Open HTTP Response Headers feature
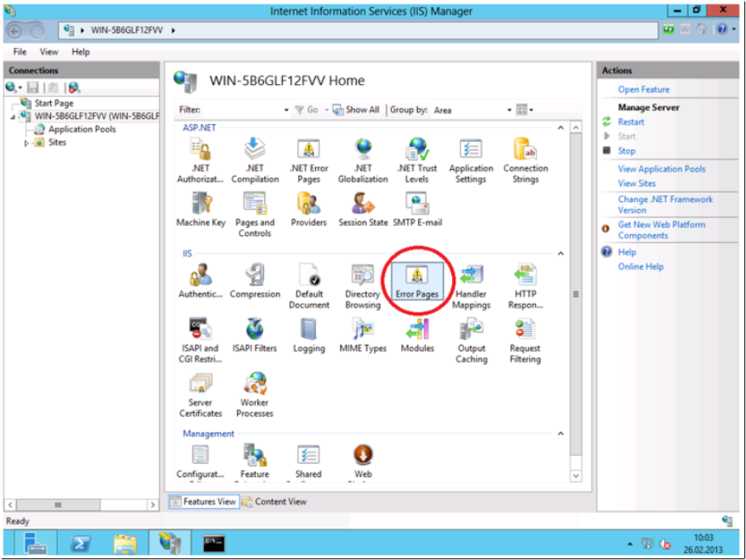746x560 pixels. [525, 286]
